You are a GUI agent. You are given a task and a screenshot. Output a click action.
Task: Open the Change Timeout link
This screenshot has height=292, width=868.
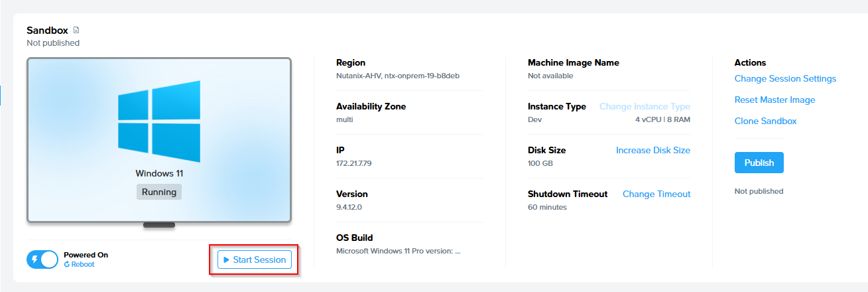point(656,194)
